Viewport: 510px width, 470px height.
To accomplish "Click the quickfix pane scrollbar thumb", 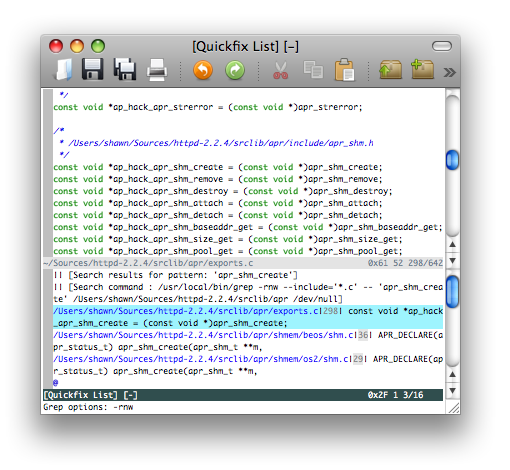I will click(x=452, y=292).
